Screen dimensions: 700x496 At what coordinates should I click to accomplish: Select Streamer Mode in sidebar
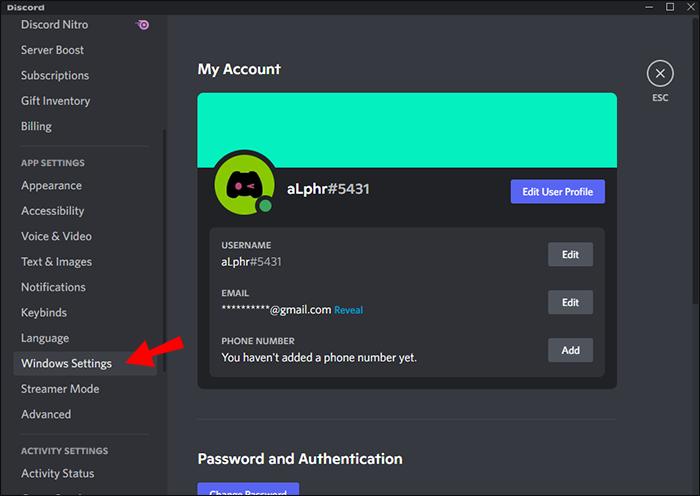tap(60, 389)
